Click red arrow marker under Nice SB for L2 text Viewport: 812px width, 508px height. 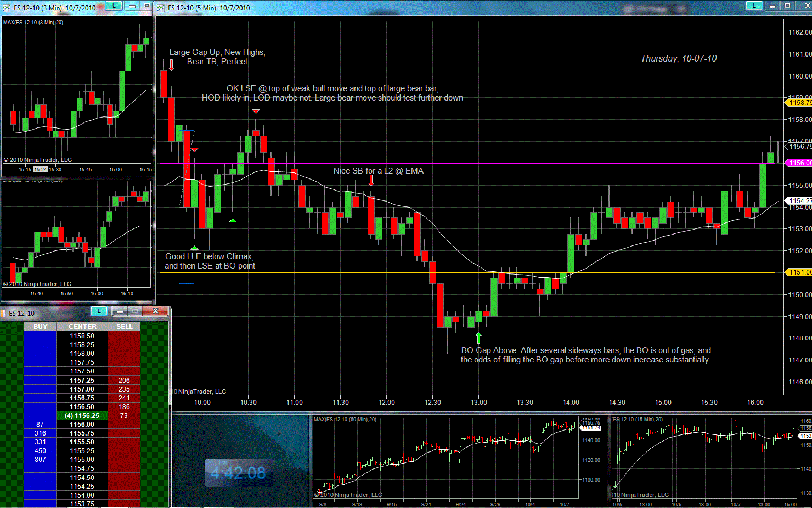(x=371, y=180)
